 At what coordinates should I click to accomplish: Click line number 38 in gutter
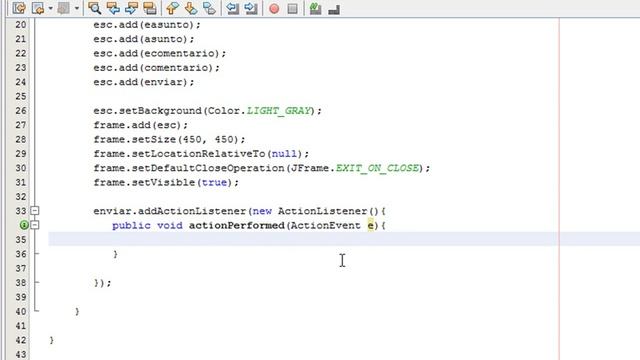(21, 282)
